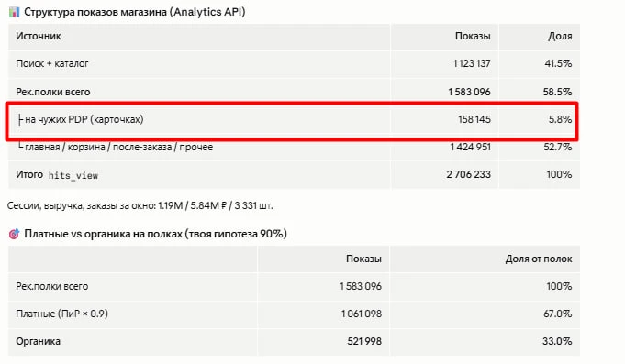Image resolution: width=625 pixels, height=364 pixels.
Task: Select the value '521 998'
Action: click(364, 341)
